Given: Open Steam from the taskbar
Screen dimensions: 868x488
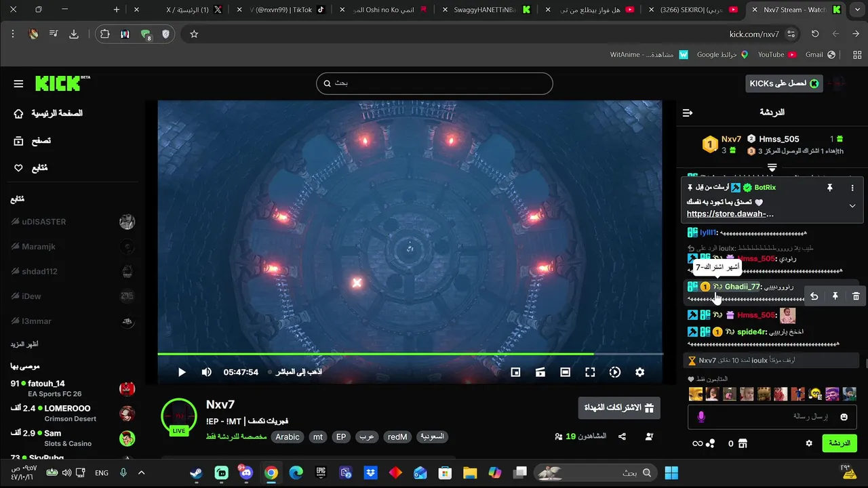Looking at the screenshot, I should click(196, 473).
